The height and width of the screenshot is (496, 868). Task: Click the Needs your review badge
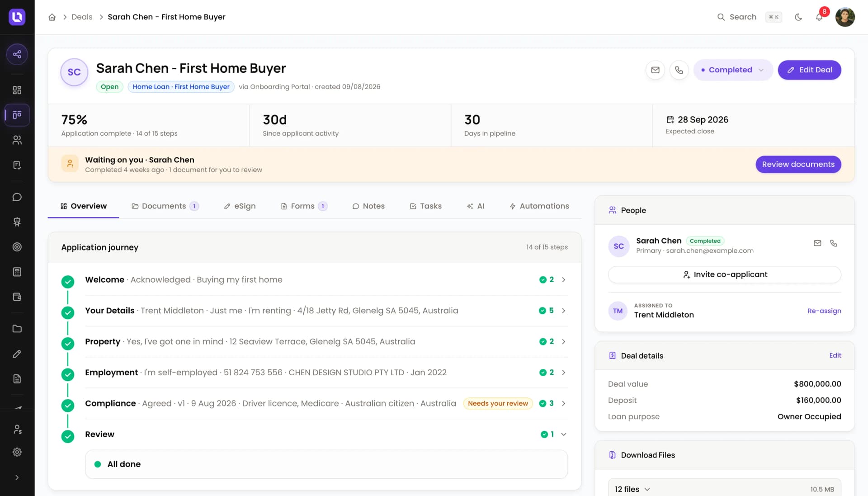pos(498,404)
